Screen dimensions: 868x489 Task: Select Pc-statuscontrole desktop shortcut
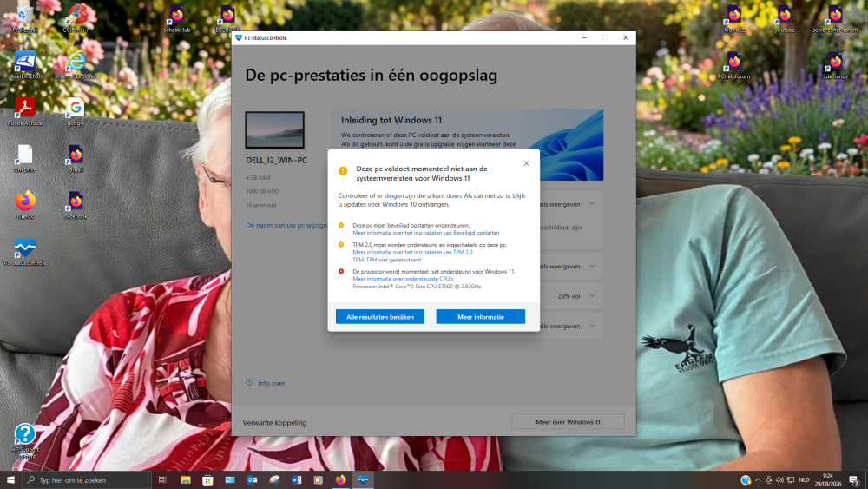tap(25, 251)
